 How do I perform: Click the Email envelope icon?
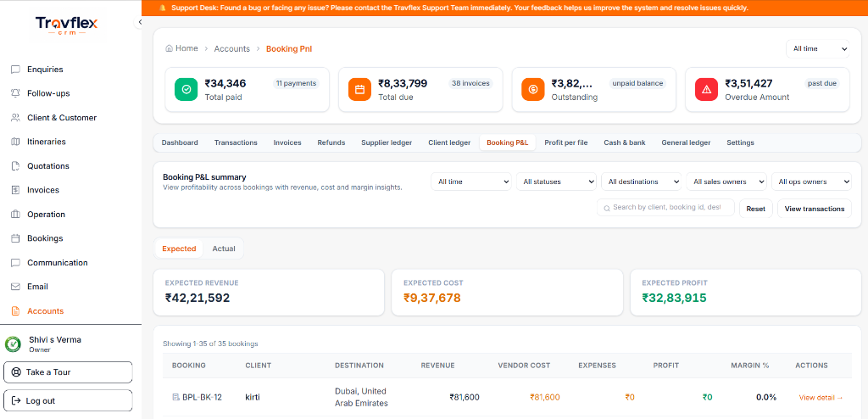pos(15,287)
